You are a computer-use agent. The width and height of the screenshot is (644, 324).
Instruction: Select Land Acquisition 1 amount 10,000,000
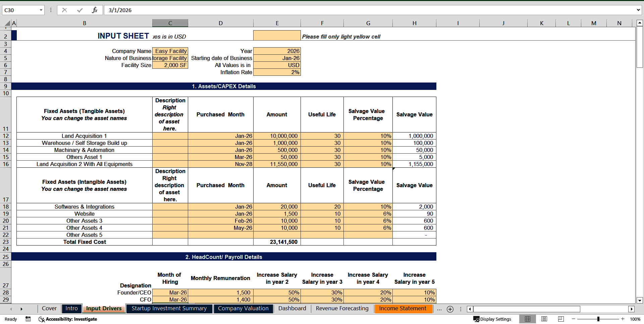coord(277,136)
